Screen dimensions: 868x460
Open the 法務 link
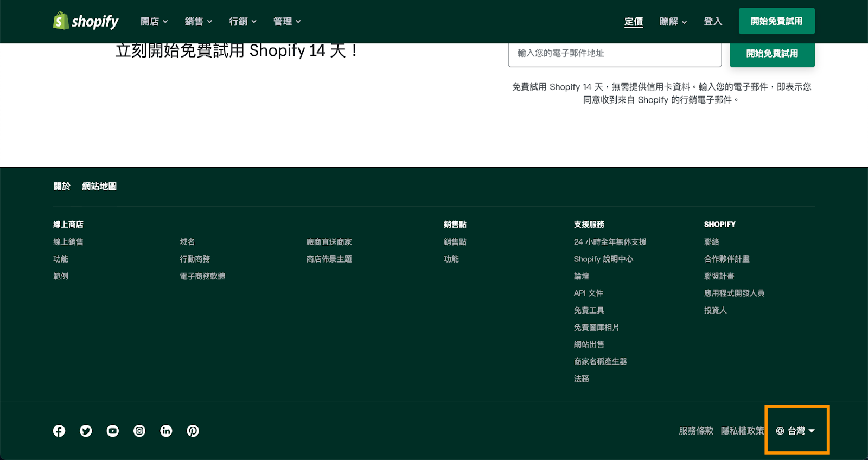582,379
